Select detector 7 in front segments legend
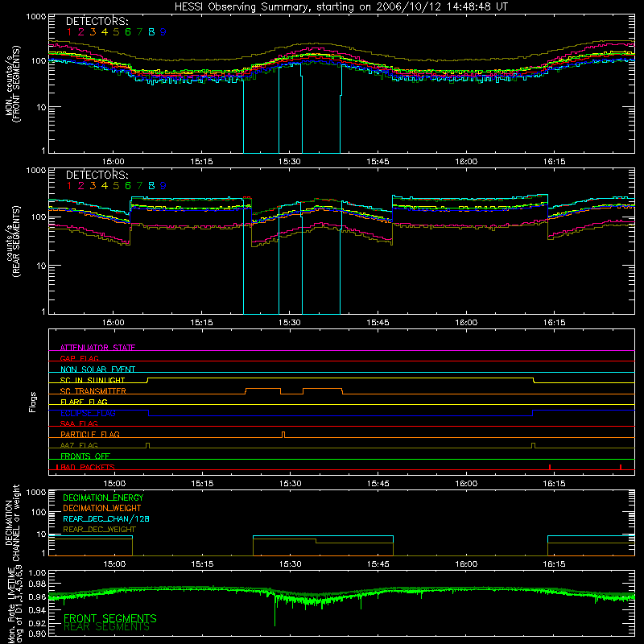Screen dimensions: 644x644 [x=139, y=32]
